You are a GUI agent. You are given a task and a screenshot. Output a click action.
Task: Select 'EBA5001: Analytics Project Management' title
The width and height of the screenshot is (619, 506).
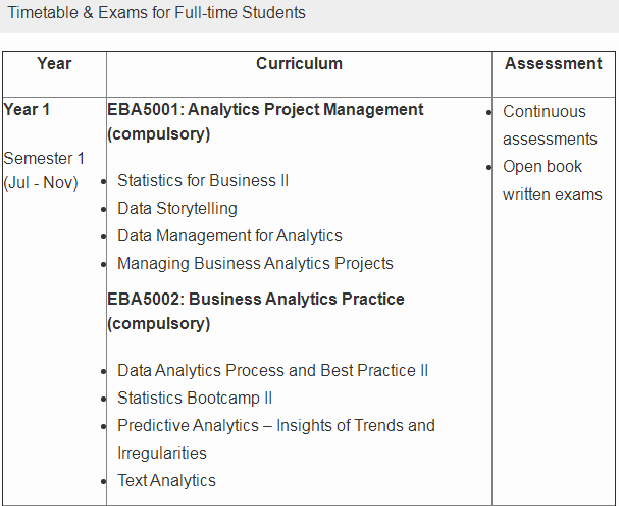(265, 109)
